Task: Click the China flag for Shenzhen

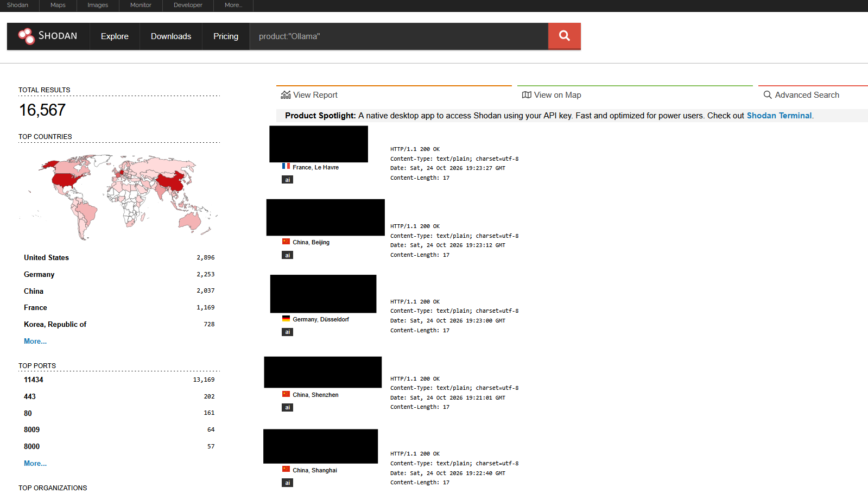Action: tap(286, 394)
